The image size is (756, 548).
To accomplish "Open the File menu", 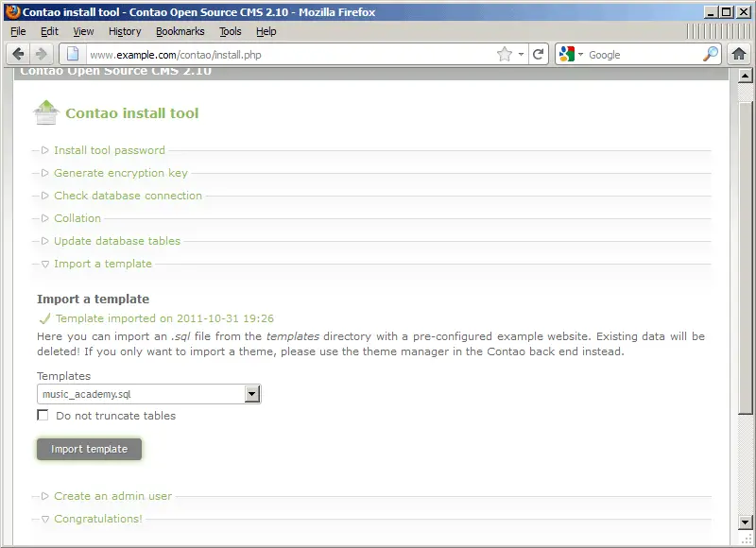I will pos(18,31).
